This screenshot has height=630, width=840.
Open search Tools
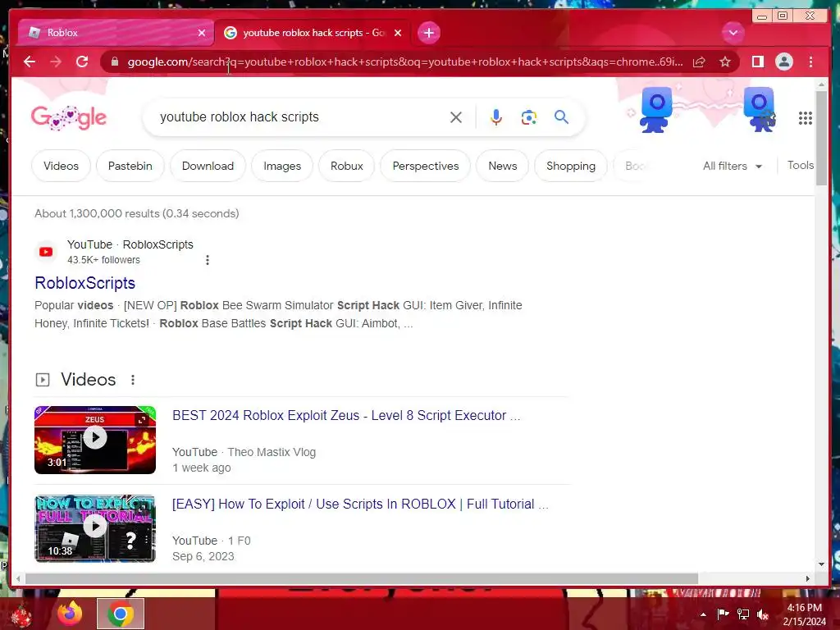pos(801,166)
